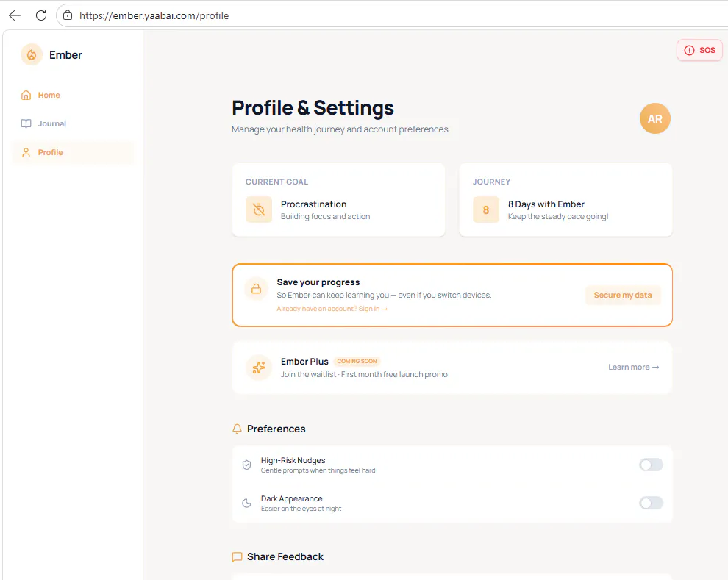Click the lock icon in Save your progress
Image resolution: width=728 pixels, height=580 pixels.
(256, 289)
